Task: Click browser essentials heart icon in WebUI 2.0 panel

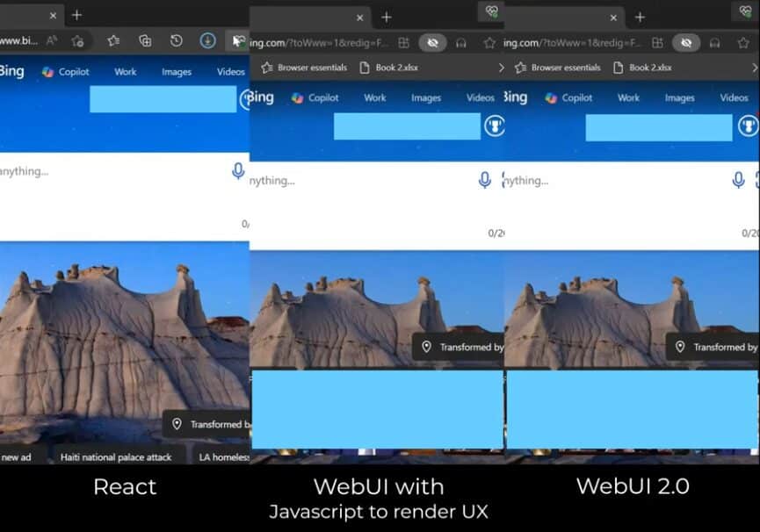Action: click(745, 11)
